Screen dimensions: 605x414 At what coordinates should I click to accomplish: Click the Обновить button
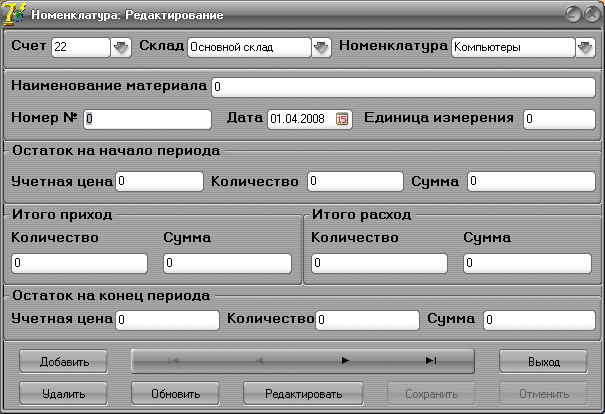[x=176, y=394]
